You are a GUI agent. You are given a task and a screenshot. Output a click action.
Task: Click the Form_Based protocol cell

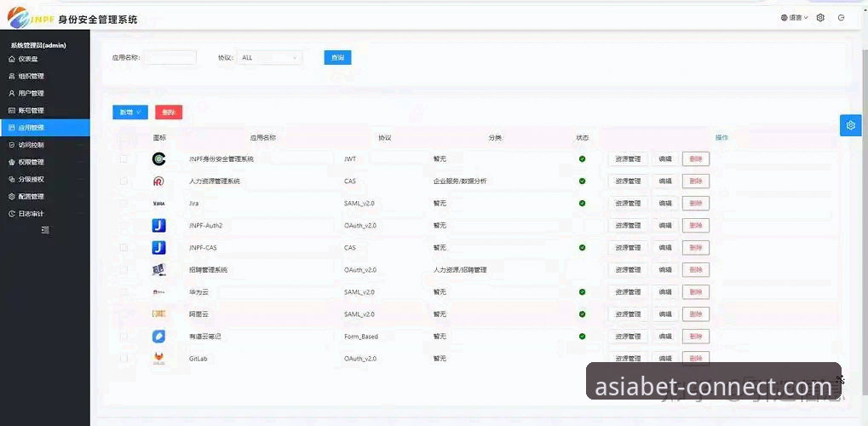(x=361, y=337)
